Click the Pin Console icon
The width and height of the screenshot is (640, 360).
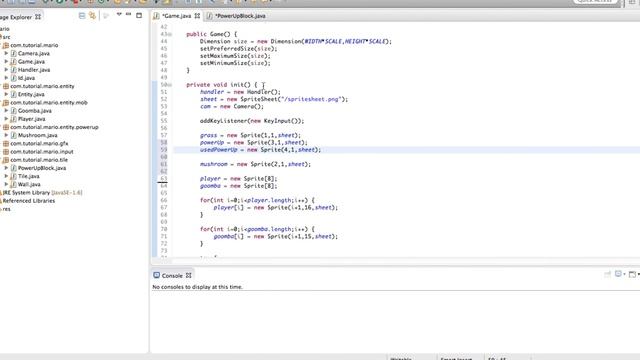pyautogui.click(x=608, y=274)
